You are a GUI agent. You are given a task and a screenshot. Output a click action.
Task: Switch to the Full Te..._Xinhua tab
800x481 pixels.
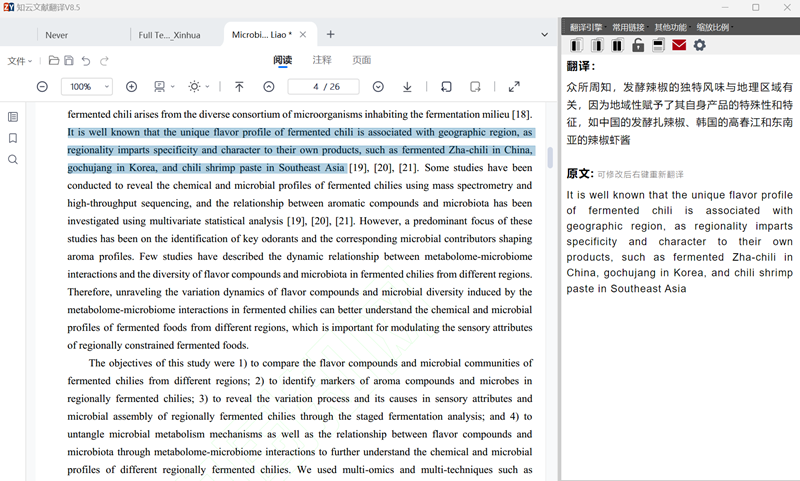click(x=169, y=35)
